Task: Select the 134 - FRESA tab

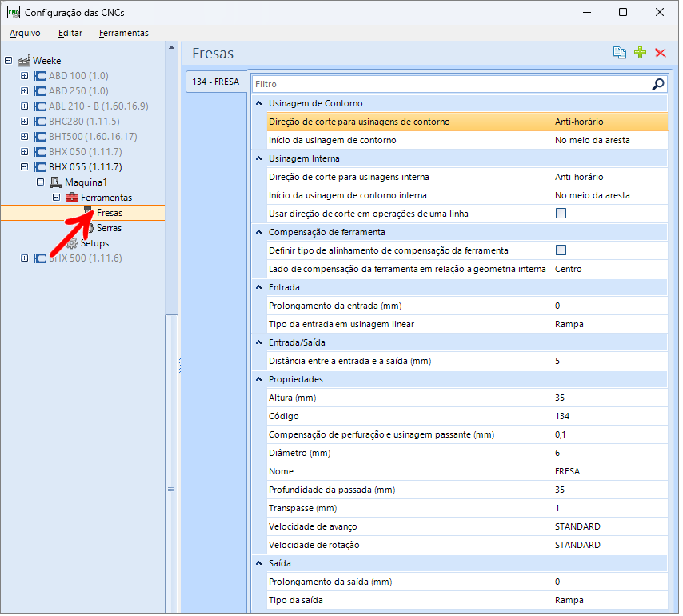Action: (216, 82)
